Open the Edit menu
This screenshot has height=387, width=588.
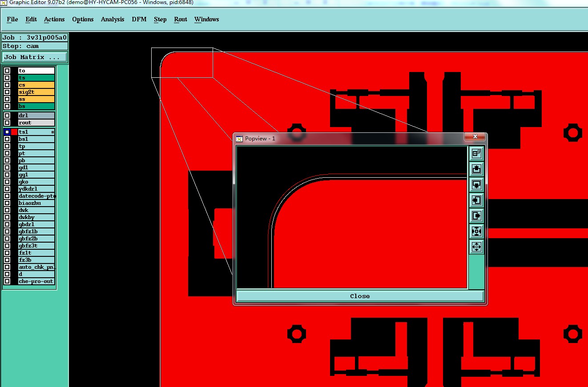tap(31, 20)
